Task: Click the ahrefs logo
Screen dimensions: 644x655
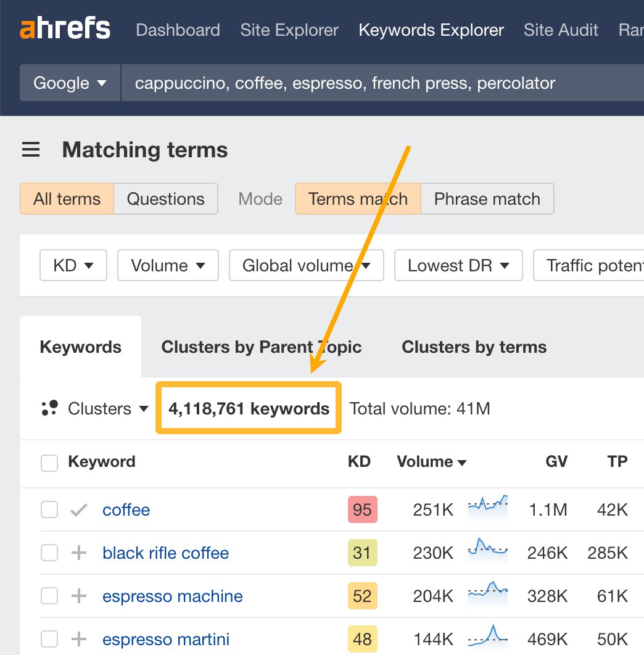Action: (65, 28)
